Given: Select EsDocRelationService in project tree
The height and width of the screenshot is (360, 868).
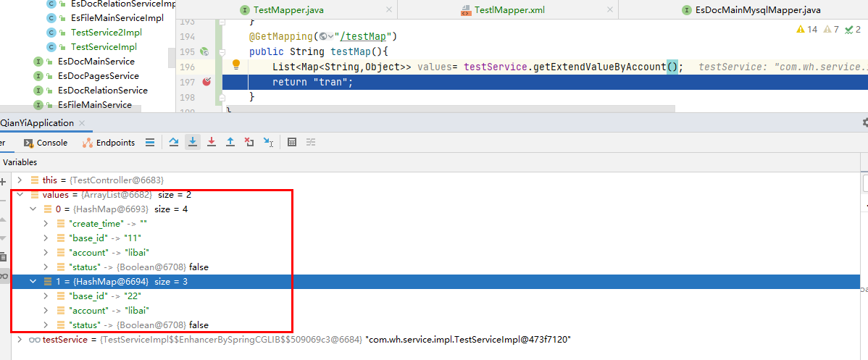Looking at the screenshot, I should (102, 90).
